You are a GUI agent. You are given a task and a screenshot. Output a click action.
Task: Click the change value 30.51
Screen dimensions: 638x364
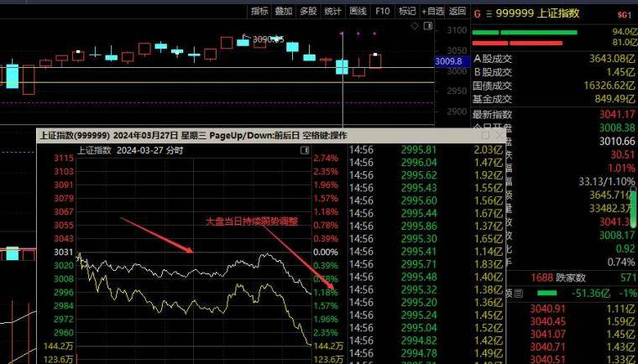click(623, 154)
